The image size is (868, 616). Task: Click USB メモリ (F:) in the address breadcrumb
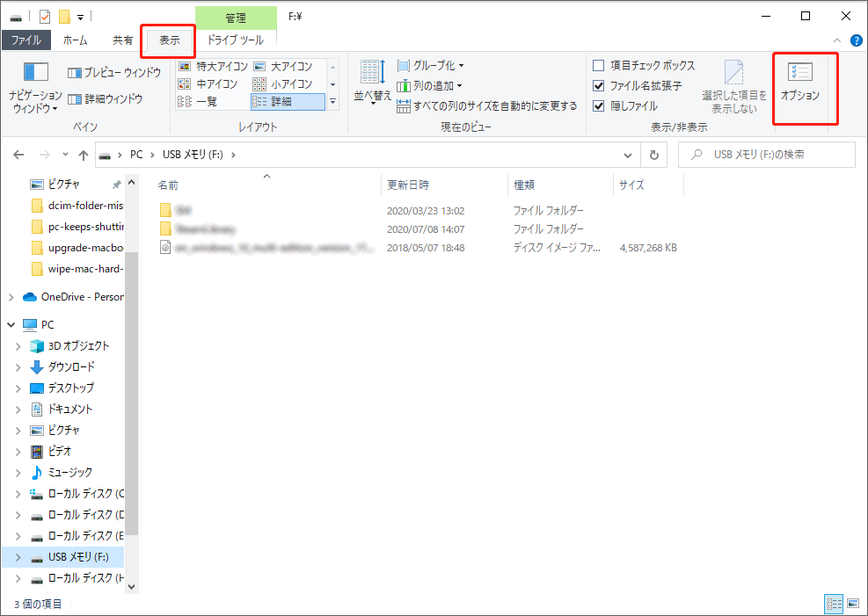(x=193, y=155)
